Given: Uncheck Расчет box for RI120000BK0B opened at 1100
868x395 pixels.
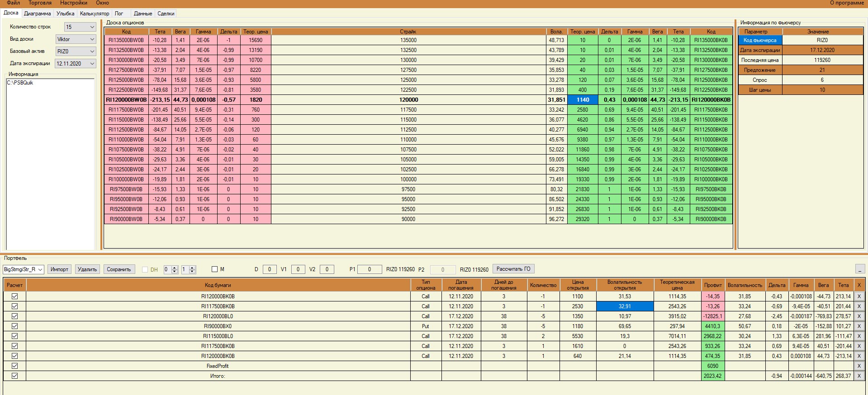Looking at the screenshot, I should [14, 296].
